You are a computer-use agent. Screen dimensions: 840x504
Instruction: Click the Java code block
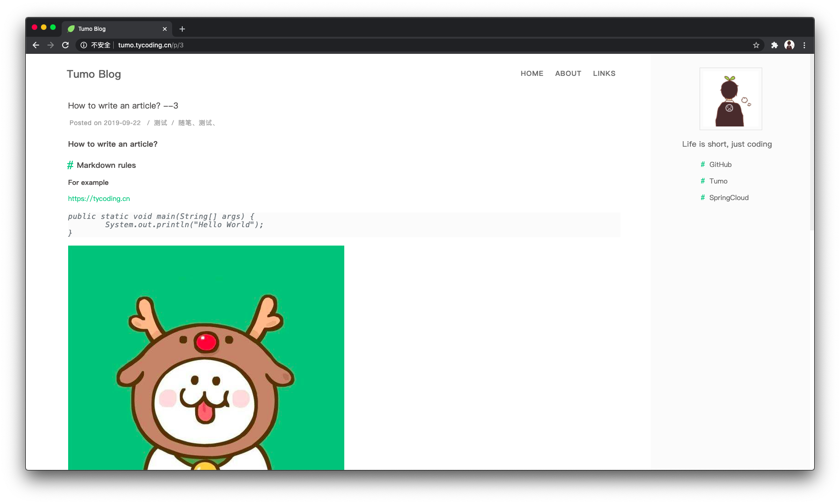(x=344, y=224)
